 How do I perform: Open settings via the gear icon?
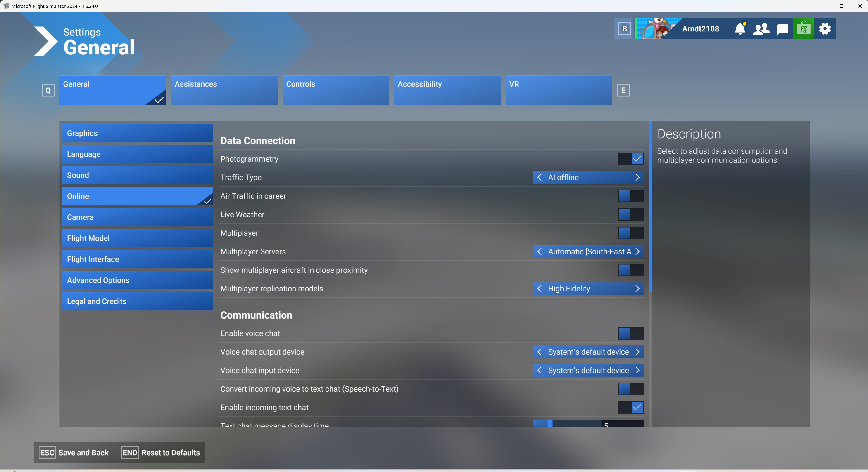[x=825, y=29]
